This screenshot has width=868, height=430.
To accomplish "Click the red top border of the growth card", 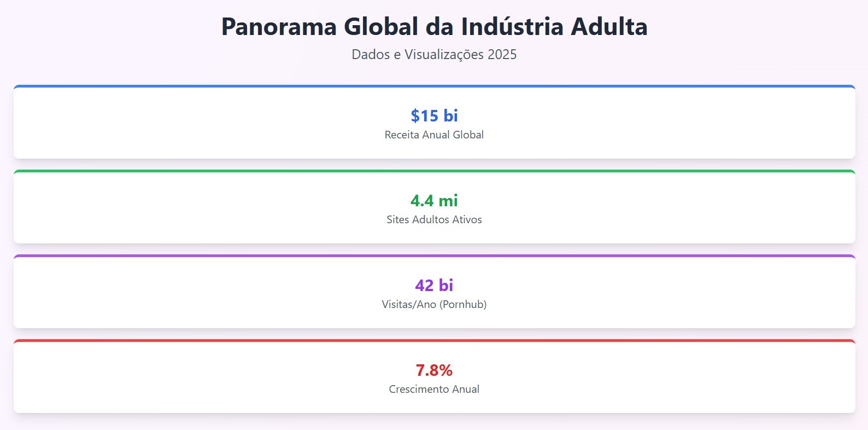I will (x=434, y=341).
